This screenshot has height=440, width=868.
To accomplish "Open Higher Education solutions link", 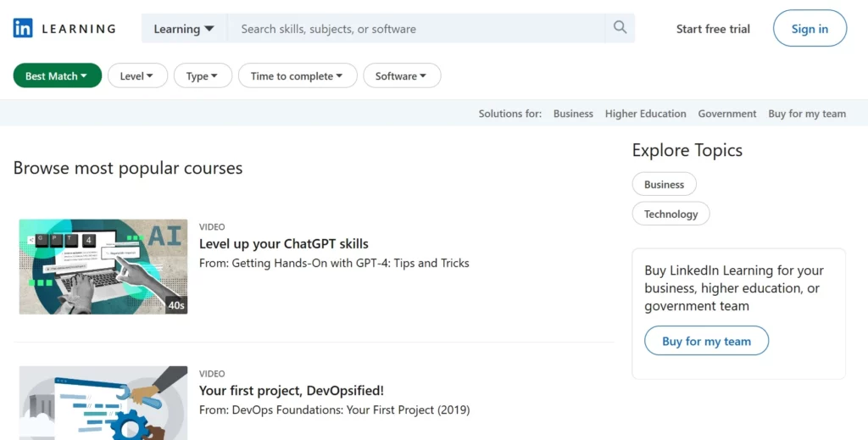I will (645, 114).
